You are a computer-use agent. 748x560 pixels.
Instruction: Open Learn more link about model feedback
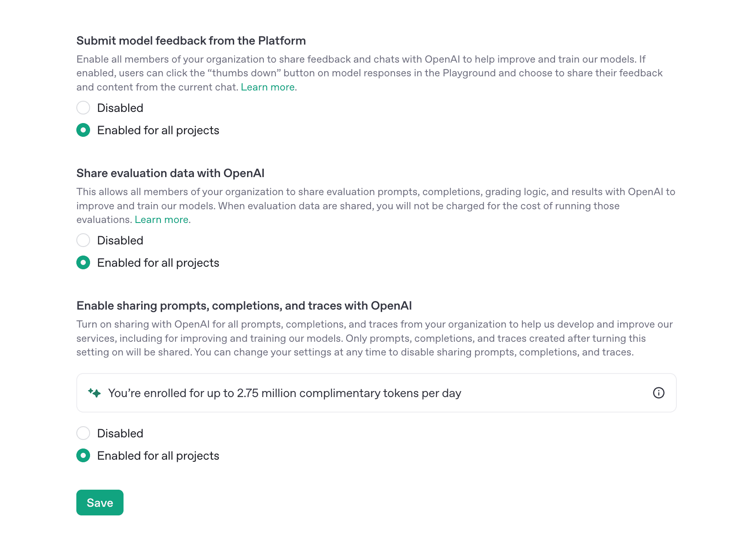coord(268,87)
